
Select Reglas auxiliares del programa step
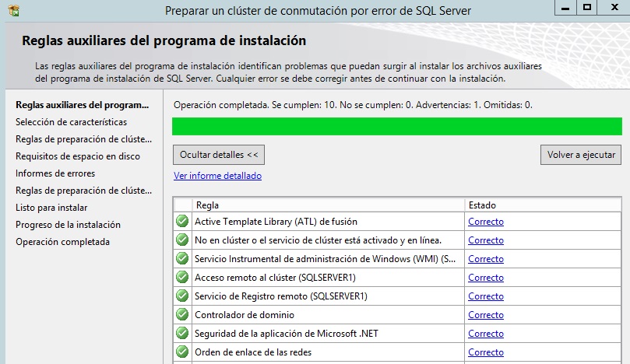83,105
